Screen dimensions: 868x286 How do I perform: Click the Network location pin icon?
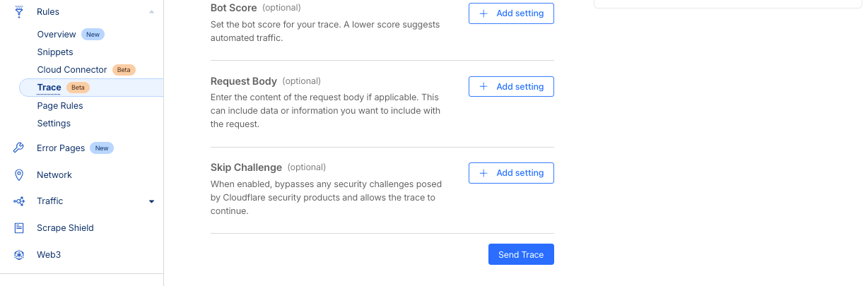[19, 175]
